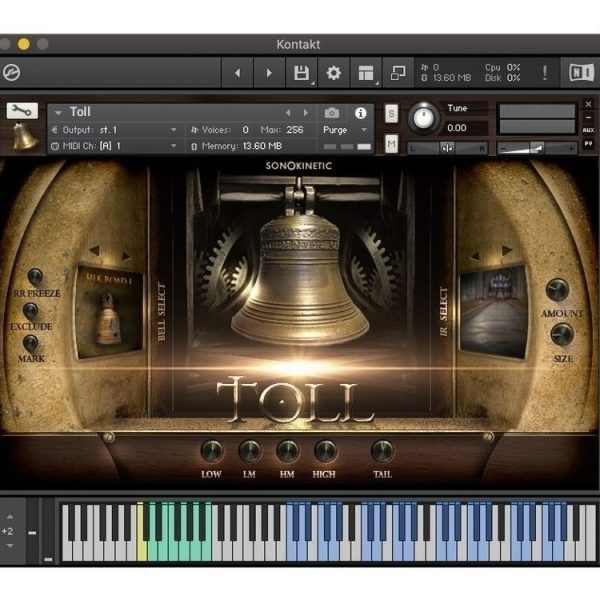600x600 pixels.
Task: Shift keyboard octave up with arrow
Action: click(10, 517)
